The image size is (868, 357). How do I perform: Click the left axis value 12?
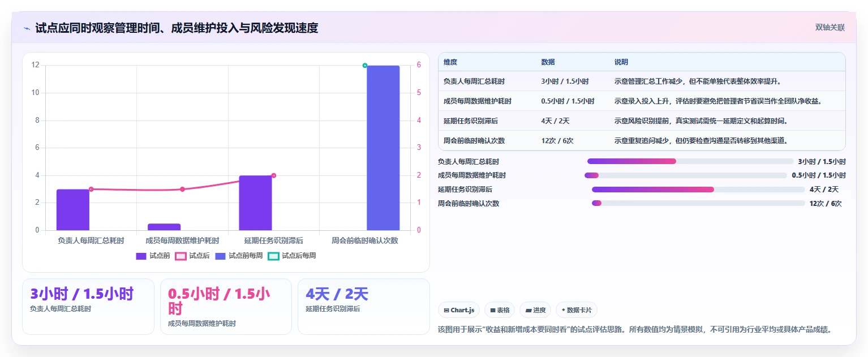[x=36, y=65]
